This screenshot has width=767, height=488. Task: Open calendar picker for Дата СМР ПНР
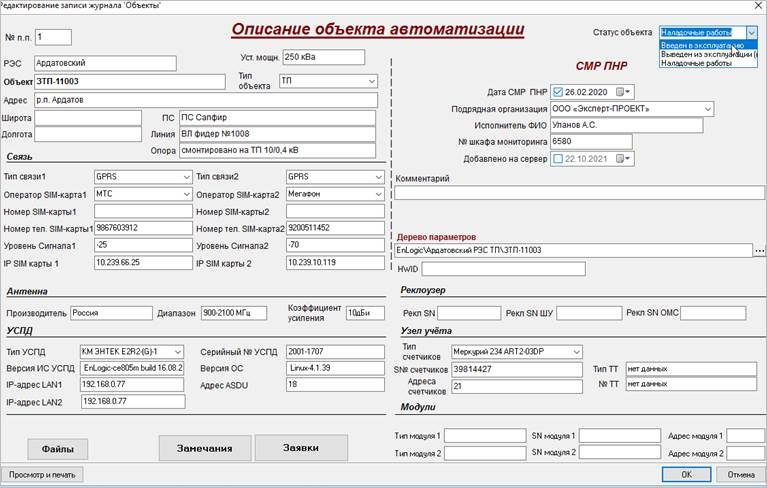coord(623,92)
